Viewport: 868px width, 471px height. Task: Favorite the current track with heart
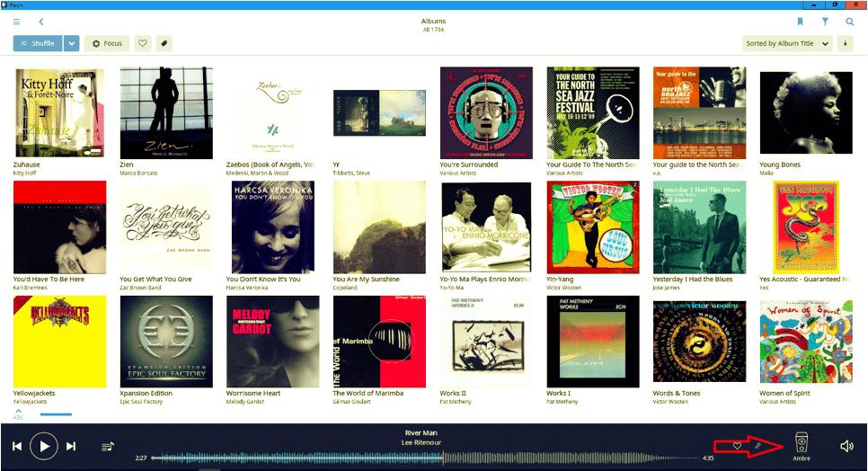point(737,446)
